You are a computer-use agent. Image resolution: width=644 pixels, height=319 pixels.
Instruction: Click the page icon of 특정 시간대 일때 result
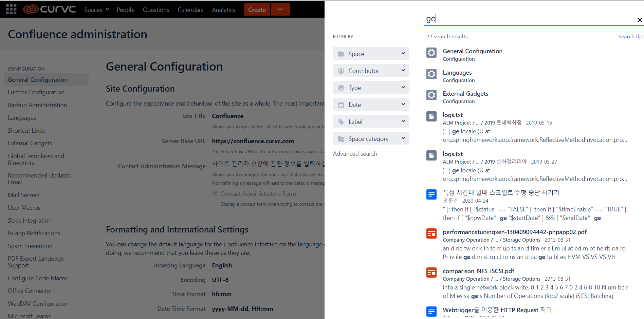tap(431, 194)
